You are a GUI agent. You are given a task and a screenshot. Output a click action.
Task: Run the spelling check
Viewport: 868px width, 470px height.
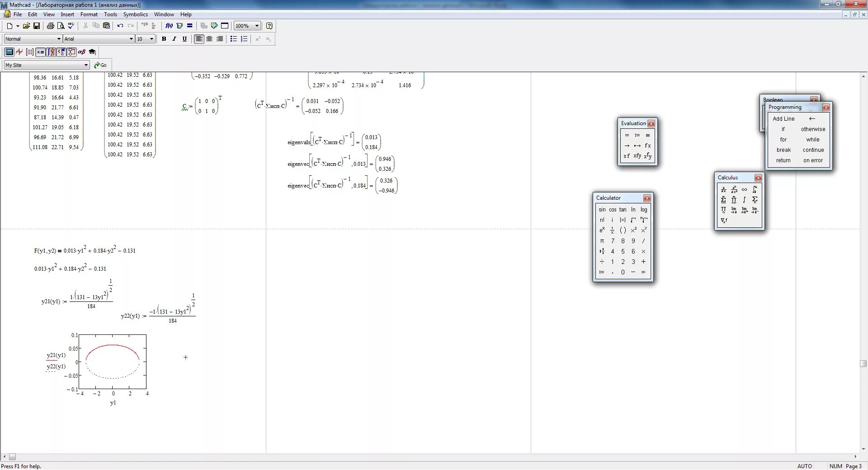coord(71,26)
